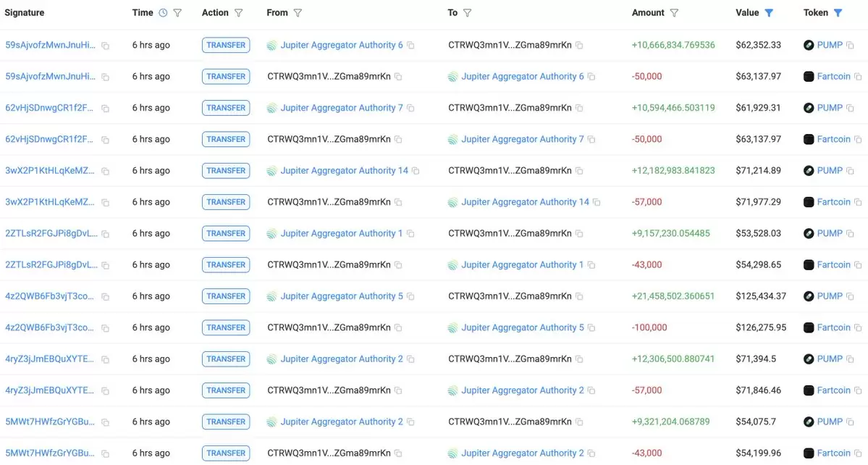Copy Jupiter Aggregator Authority 7 From address

tap(410, 108)
